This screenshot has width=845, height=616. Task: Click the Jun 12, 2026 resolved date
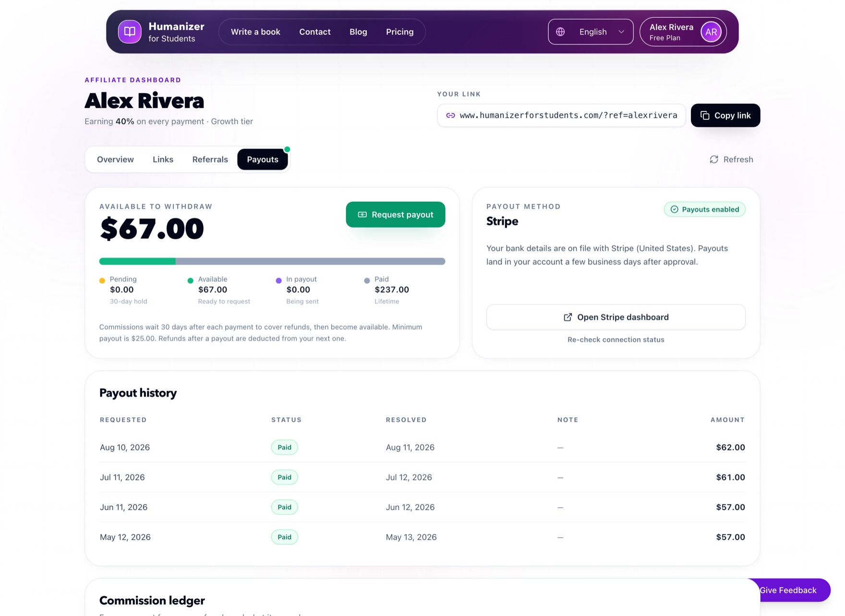[x=410, y=507]
